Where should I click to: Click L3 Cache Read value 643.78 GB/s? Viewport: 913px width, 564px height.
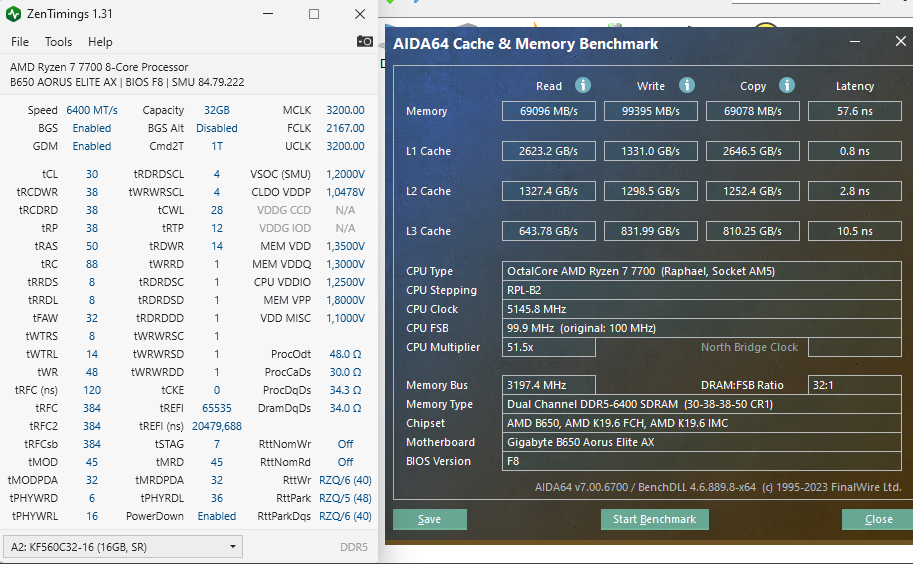click(548, 231)
